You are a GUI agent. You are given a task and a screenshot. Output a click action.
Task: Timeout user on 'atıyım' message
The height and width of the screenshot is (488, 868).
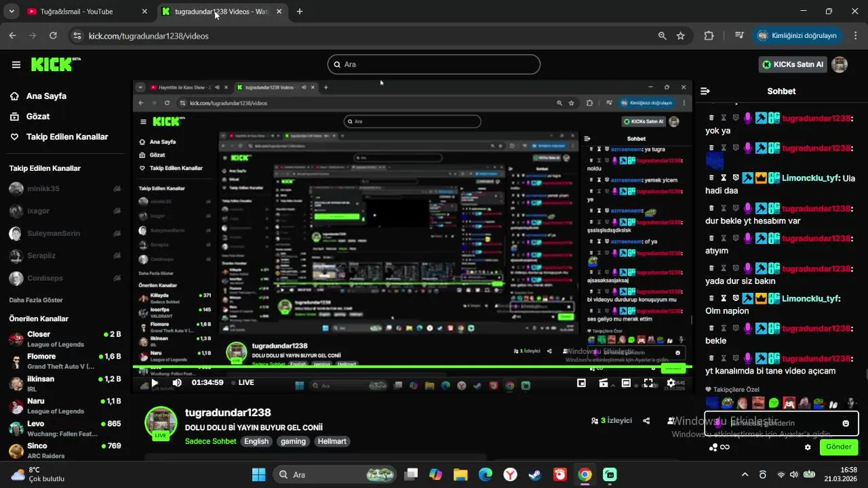724,238
